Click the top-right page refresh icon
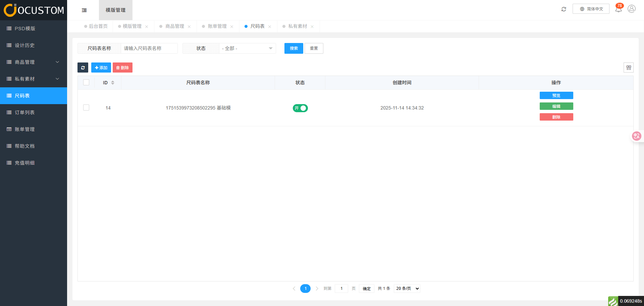This screenshot has height=306, width=644. [x=563, y=9]
